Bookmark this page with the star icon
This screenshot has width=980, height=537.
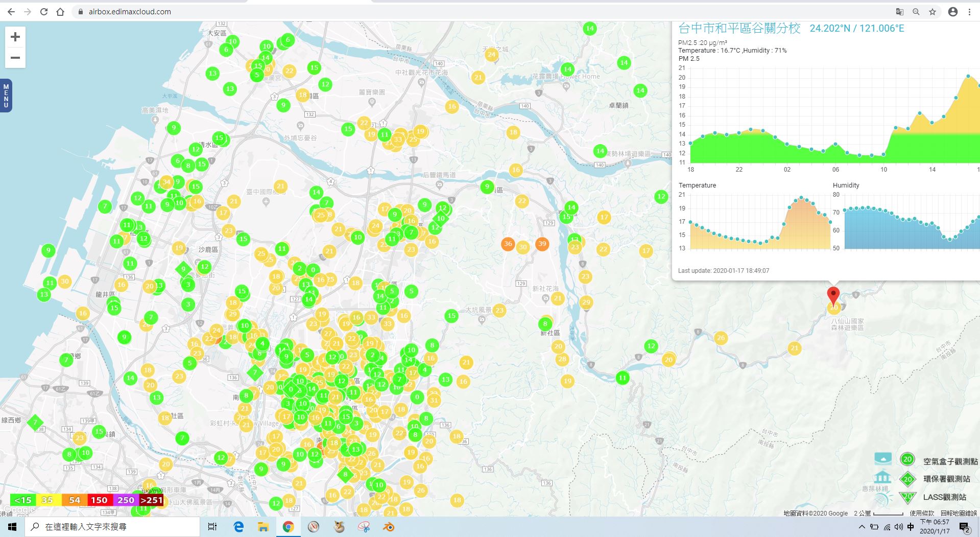tap(933, 12)
